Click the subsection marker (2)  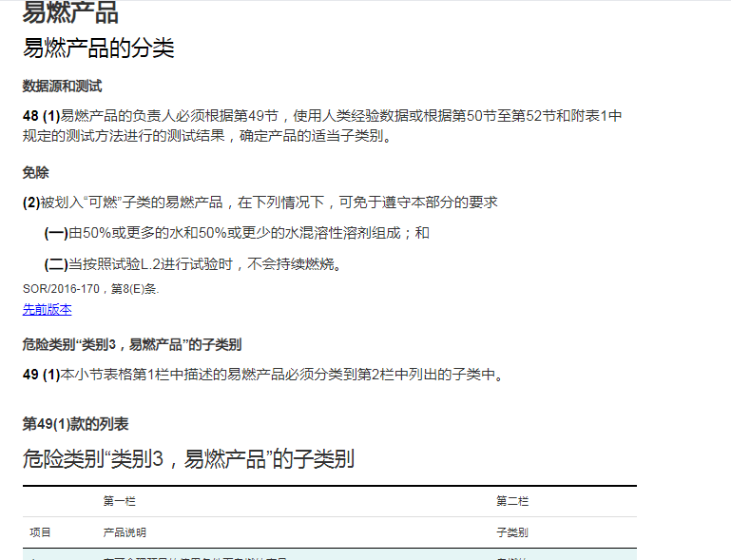coord(31,203)
